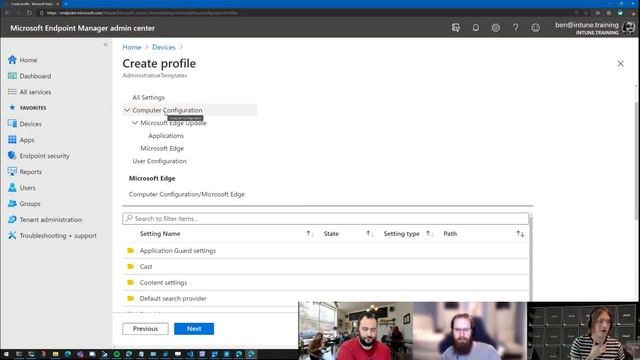The image size is (640, 360).
Task: Click the Favorites star icon
Action: coord(12,108)
